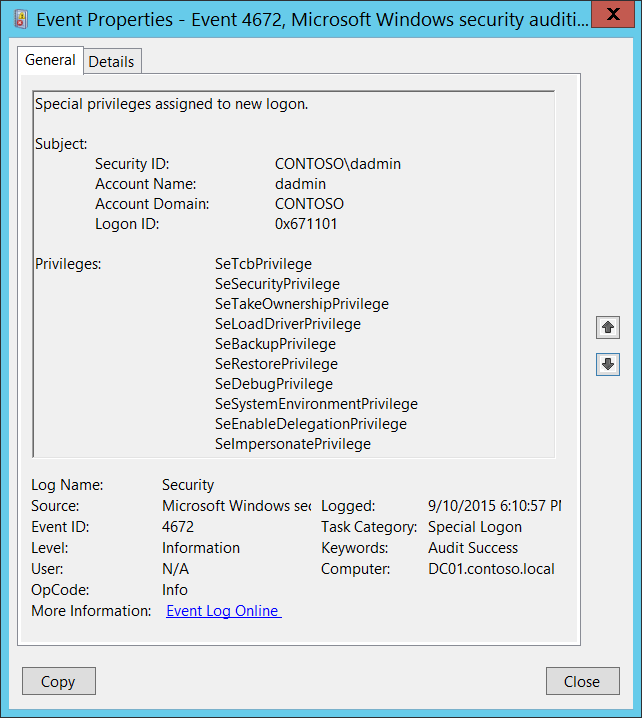The image size is (642, 718).
Task: Click the Close button
Action: click(x=582, y=681)
